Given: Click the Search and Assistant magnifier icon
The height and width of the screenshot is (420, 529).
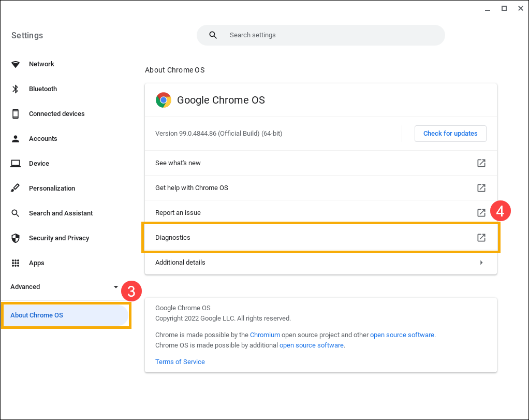Looking at the screenshot, I should (15, 213).
